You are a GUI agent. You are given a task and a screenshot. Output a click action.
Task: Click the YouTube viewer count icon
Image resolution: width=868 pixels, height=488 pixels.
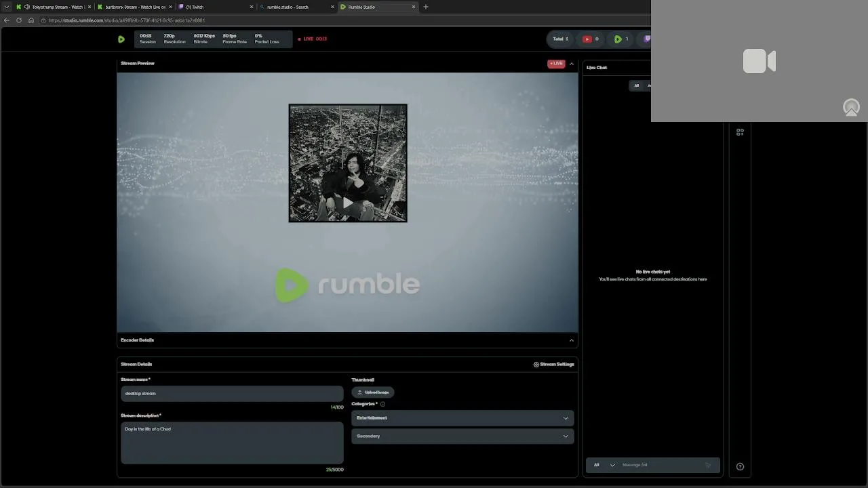(587, 39)
